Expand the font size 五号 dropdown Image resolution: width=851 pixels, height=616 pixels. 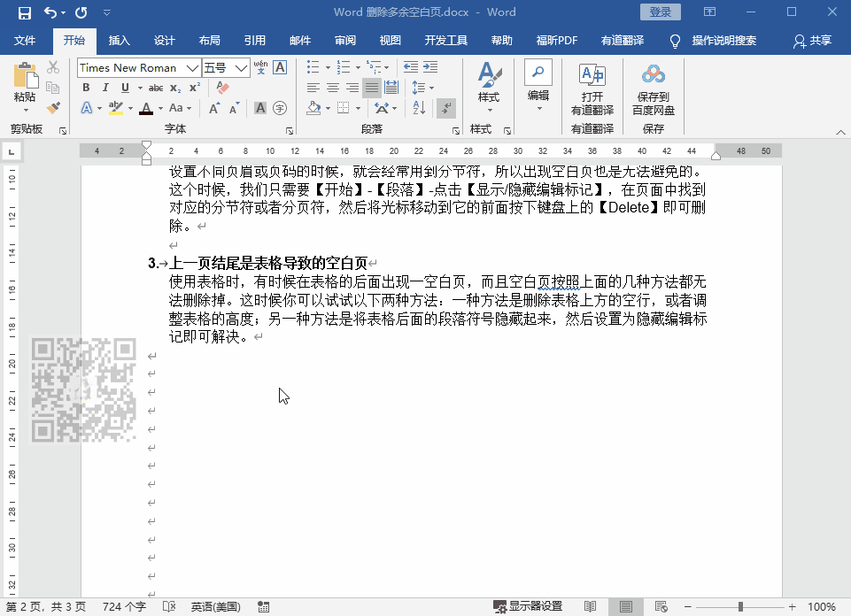(242, 68)
